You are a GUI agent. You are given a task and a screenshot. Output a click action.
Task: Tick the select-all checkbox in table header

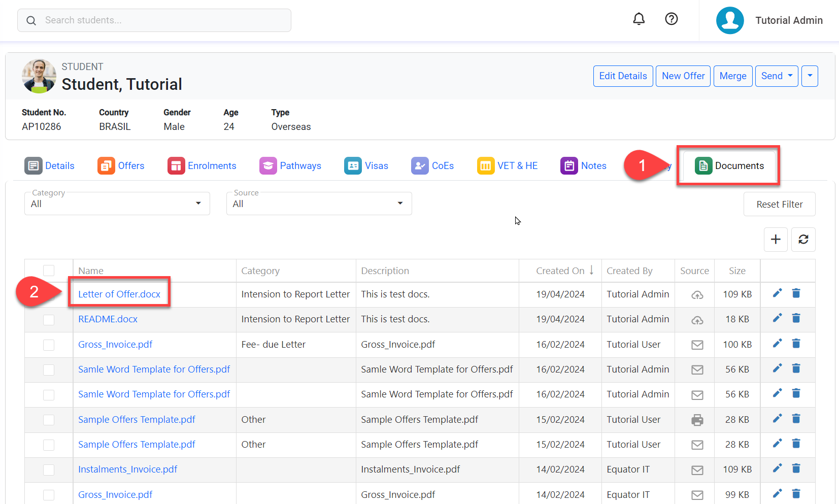49,271
